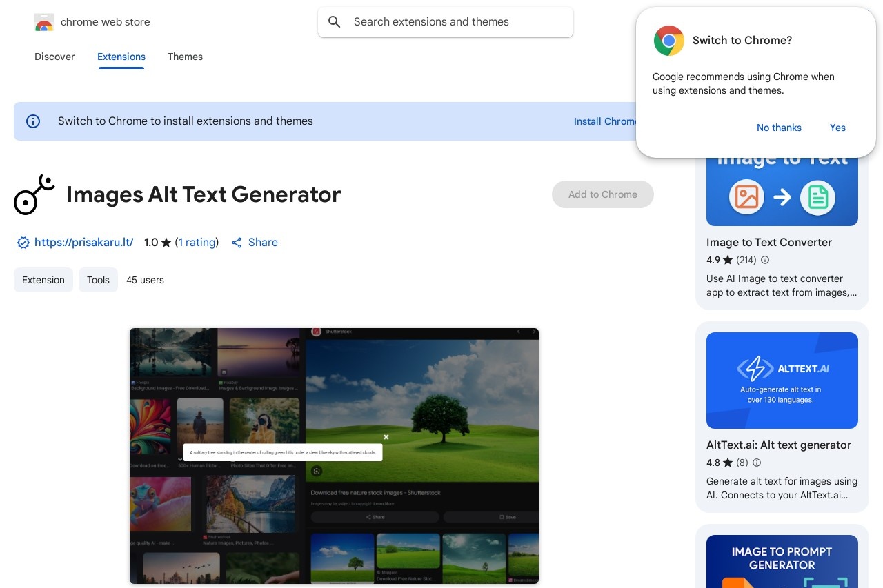Confirm with the Yes button

tap(837, 128)
